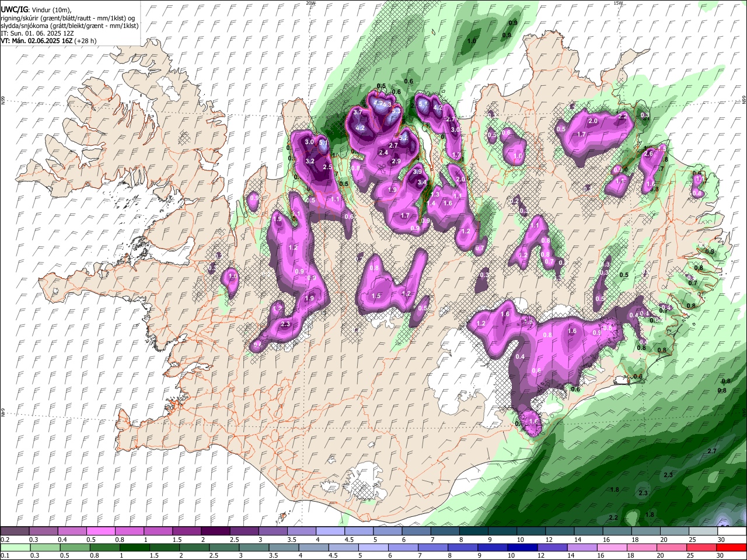Click the '15W' longitude label at map top

(x=618, y=3)
